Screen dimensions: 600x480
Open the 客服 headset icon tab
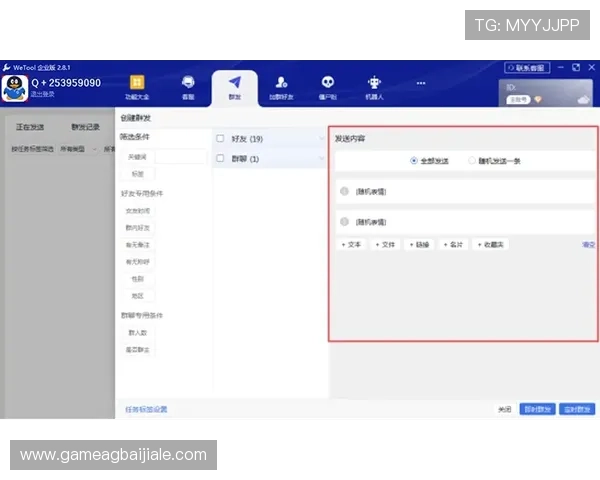[188, 87]
